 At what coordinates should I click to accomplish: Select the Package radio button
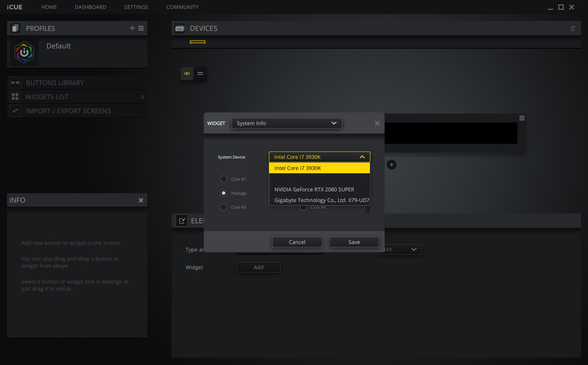point(224,193)
